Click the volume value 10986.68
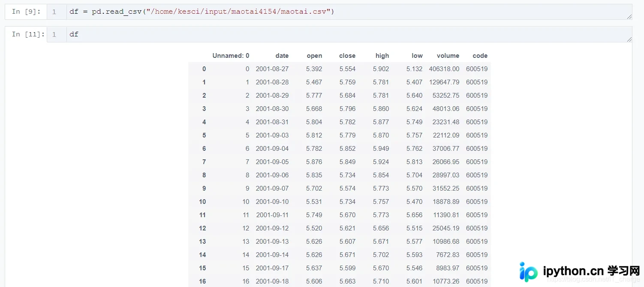The width and height of the screenshot is (644, 287). [x=446, y=242]
